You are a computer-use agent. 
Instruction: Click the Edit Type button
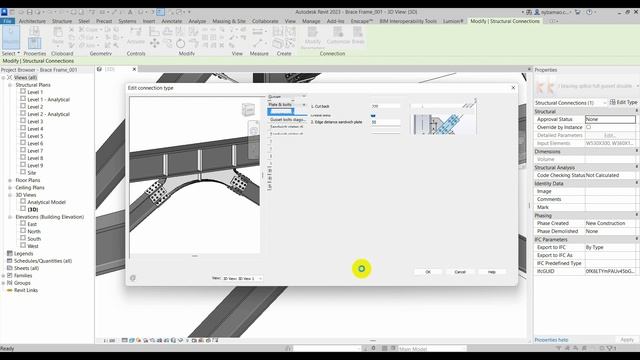click(x=623, y=102)
